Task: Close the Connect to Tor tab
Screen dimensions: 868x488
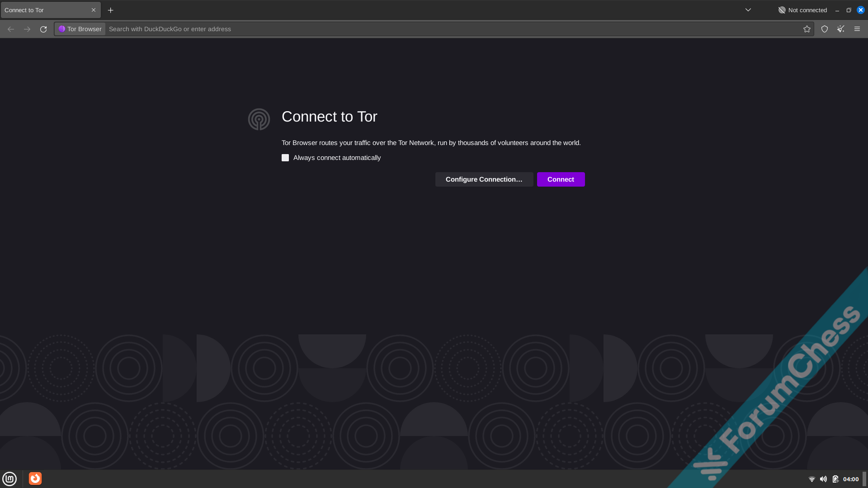Action: (94, 10)
